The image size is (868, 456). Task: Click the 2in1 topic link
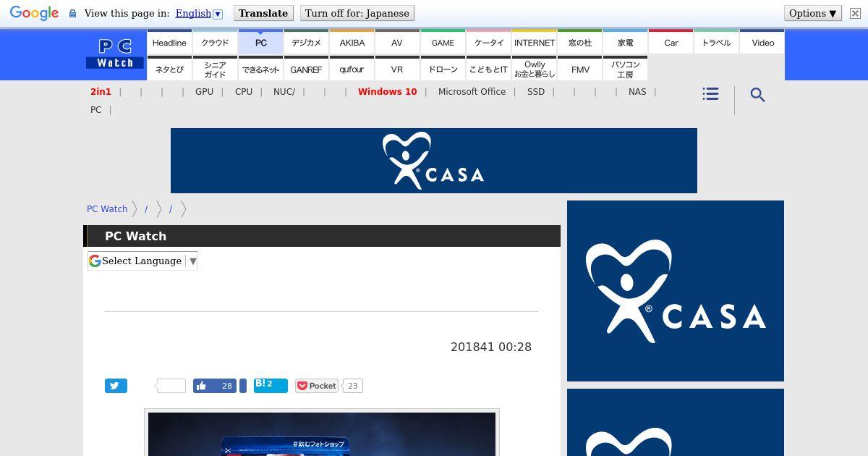tap(101, 92)
